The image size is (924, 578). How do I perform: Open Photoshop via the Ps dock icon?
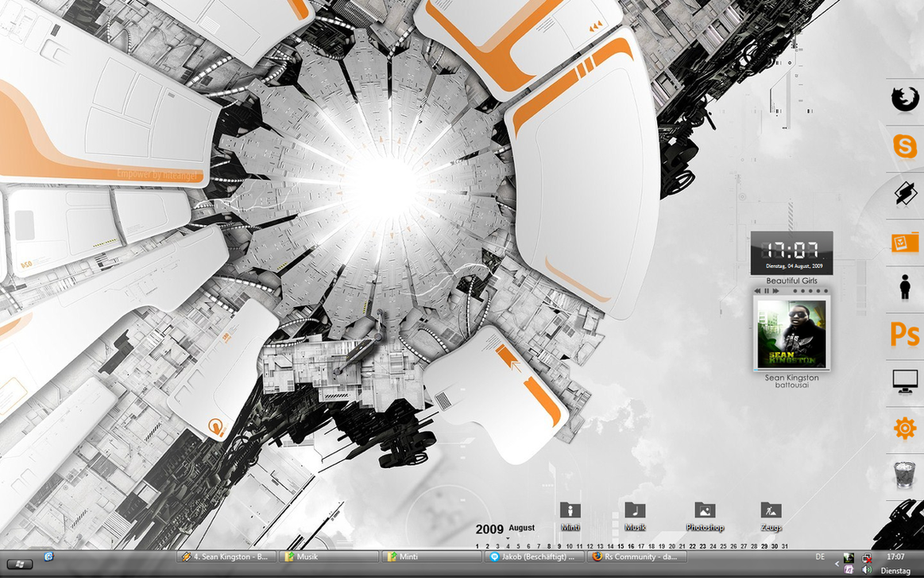(904, 335)
